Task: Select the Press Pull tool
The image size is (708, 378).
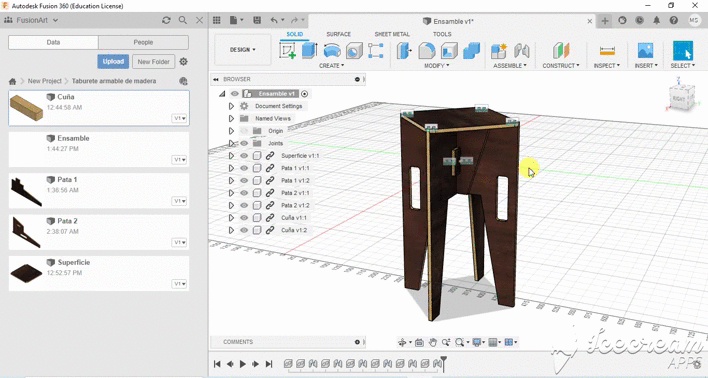Action: coord(404,51)
